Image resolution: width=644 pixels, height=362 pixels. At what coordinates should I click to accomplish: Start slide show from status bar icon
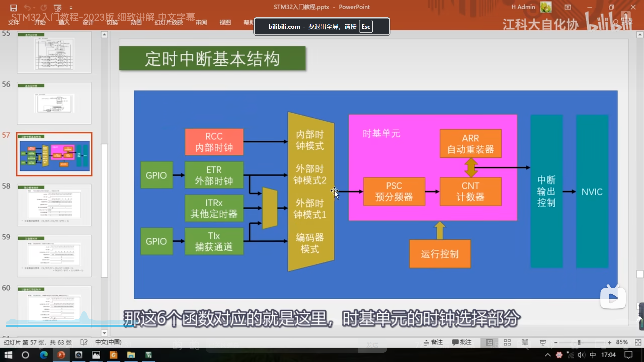click(x=543, y=342)
